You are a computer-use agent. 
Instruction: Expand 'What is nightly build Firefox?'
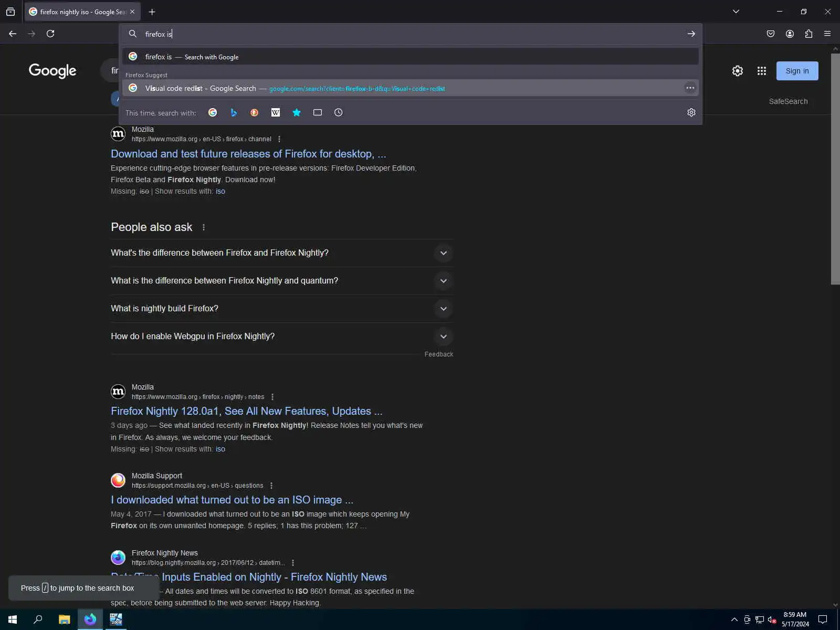coord(282,309)
